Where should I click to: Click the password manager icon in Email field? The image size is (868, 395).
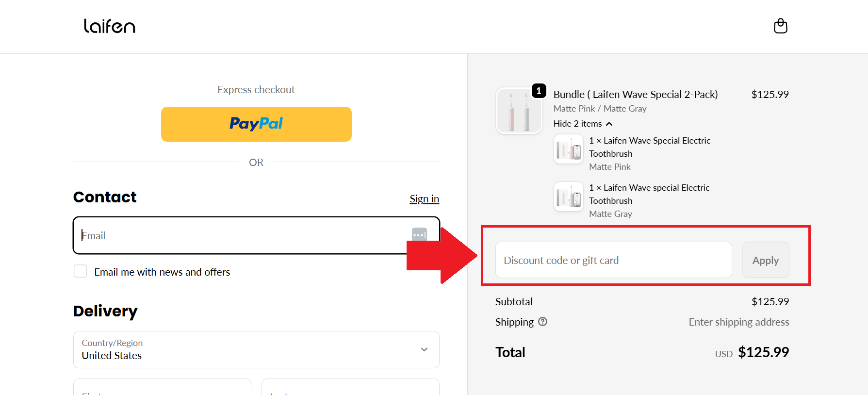pos(419,234)
